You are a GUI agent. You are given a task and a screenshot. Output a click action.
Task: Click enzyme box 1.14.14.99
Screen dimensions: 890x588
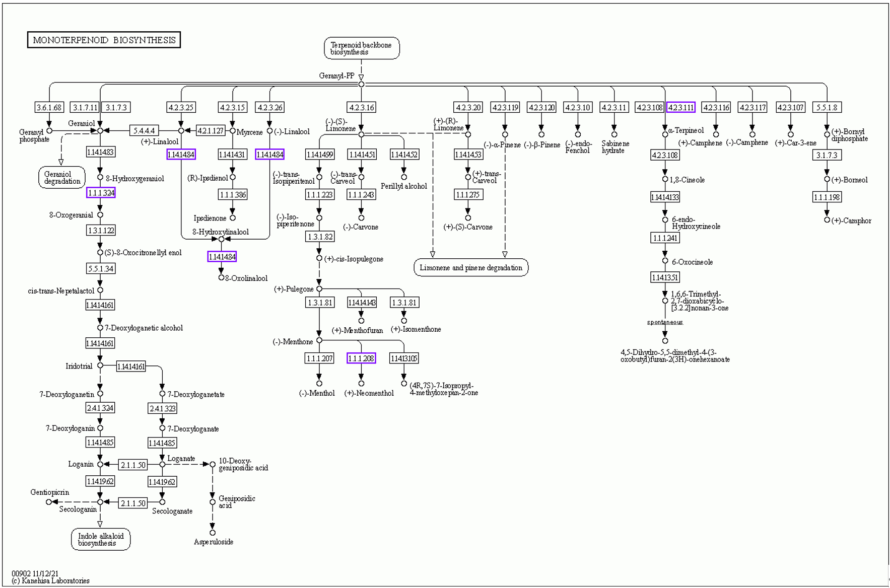point(319,155)
